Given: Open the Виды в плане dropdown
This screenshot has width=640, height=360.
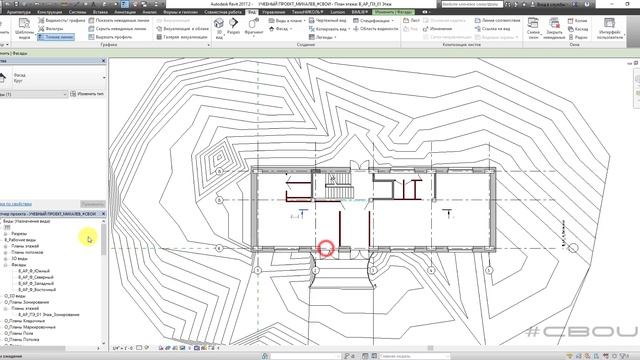Looking at the screenshot, I should 287,20.
